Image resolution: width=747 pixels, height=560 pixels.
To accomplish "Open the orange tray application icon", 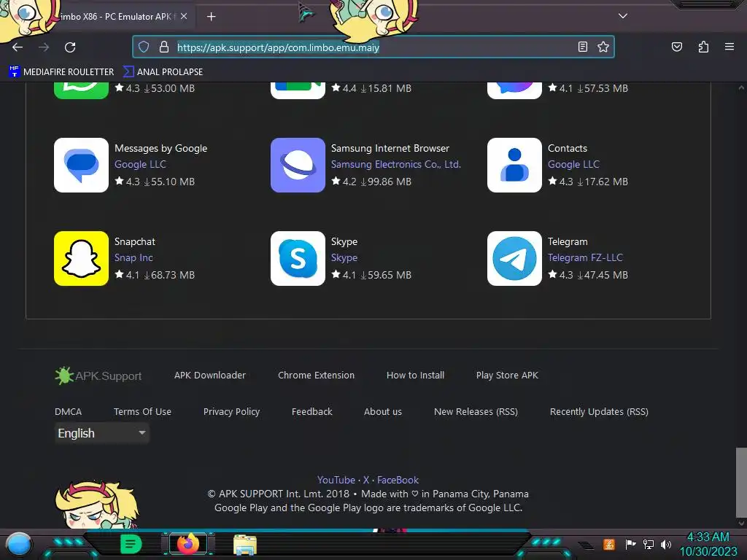I will click(609, 544).
